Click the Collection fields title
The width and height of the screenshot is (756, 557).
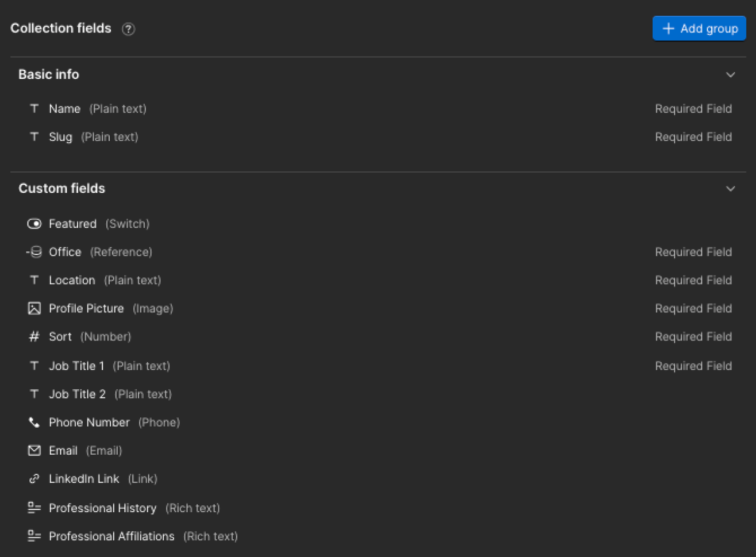coord(61,28)
